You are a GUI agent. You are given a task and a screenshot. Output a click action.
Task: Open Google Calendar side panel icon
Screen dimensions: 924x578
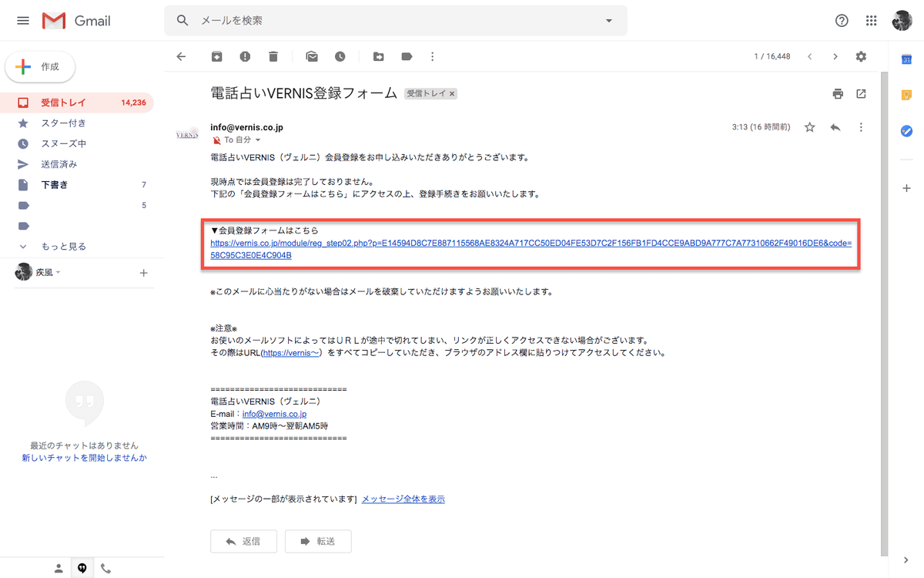906,60
